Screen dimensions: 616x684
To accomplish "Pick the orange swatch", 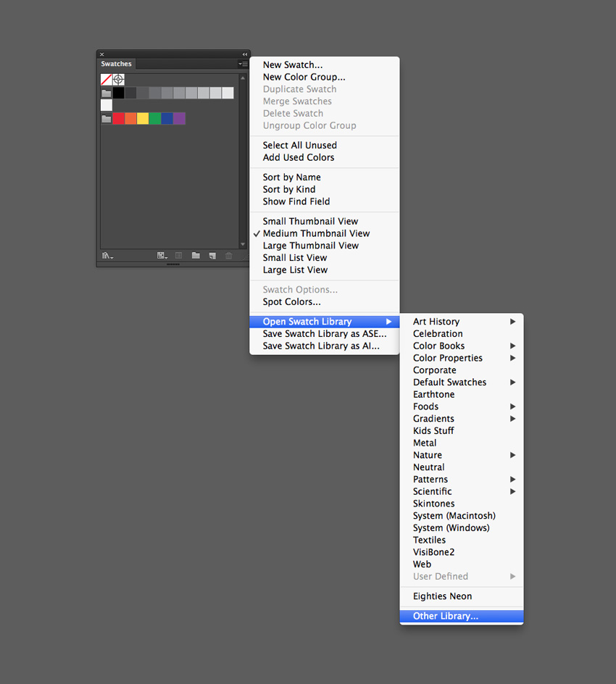I will pyautogui.click(x=130, y=119).
